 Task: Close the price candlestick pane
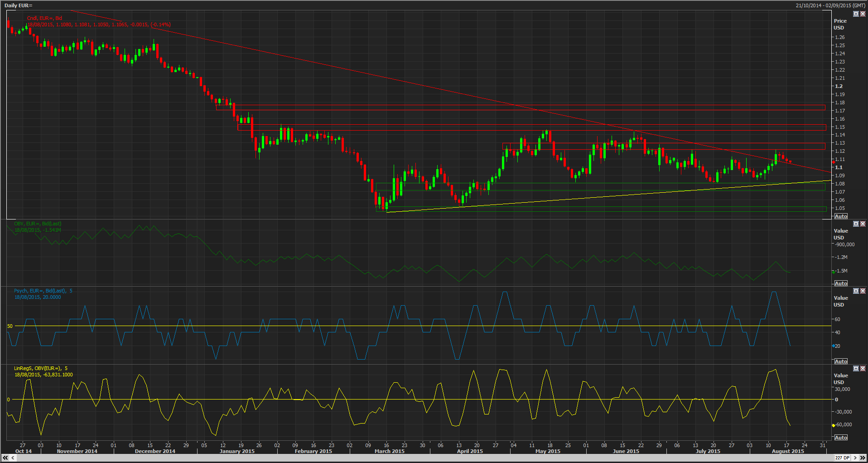pyautogui.click(x=863, y=14)
